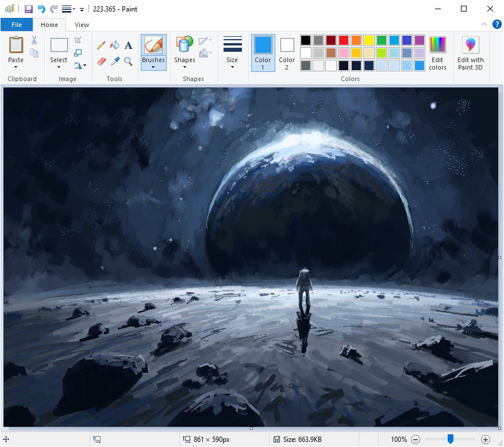Select the Pencil tool
Screen dimensions: 504x447
tap(101, 45)
